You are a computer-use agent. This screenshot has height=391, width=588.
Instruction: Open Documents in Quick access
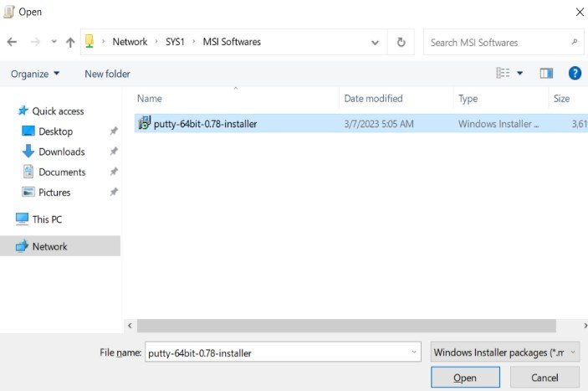point(62,172)
